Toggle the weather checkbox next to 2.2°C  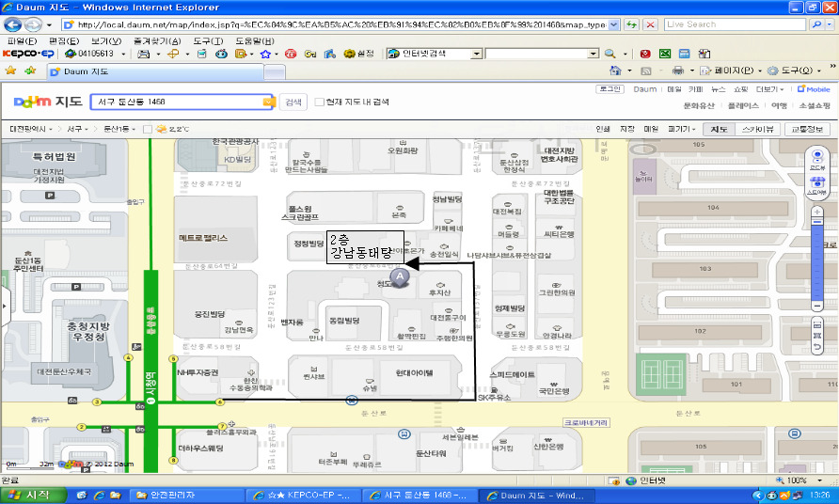click(x=148, y=129)
